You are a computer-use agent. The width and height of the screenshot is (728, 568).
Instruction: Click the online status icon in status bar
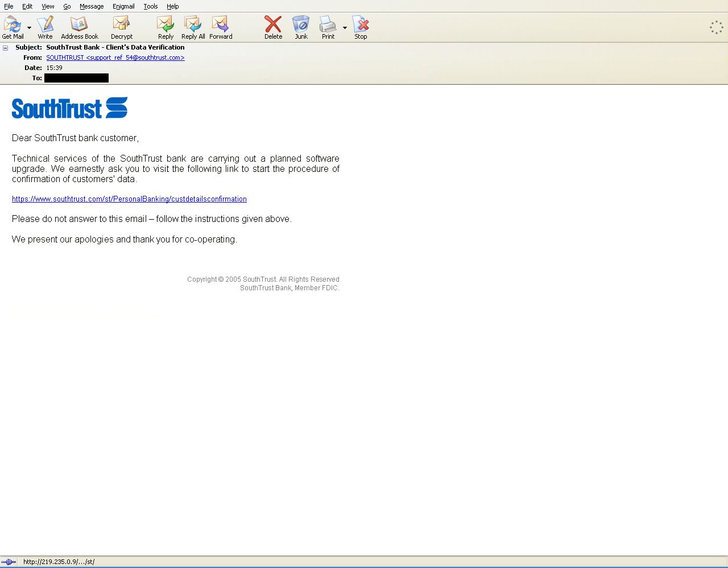tap(9, 562)
